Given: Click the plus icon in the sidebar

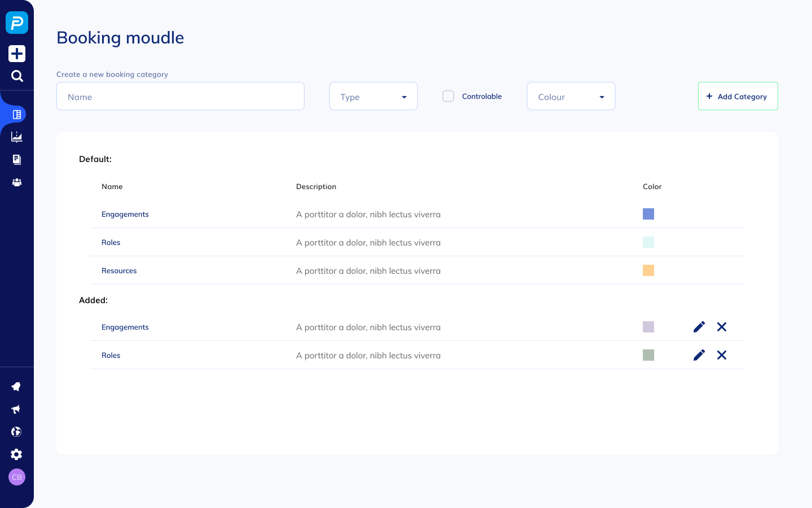Looking at the screenshot, I should pos(17,54).
